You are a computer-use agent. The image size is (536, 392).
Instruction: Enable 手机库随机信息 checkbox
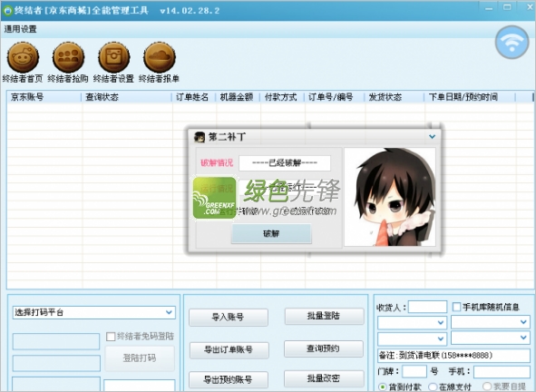pyautogui.click(x=456, y=307)
